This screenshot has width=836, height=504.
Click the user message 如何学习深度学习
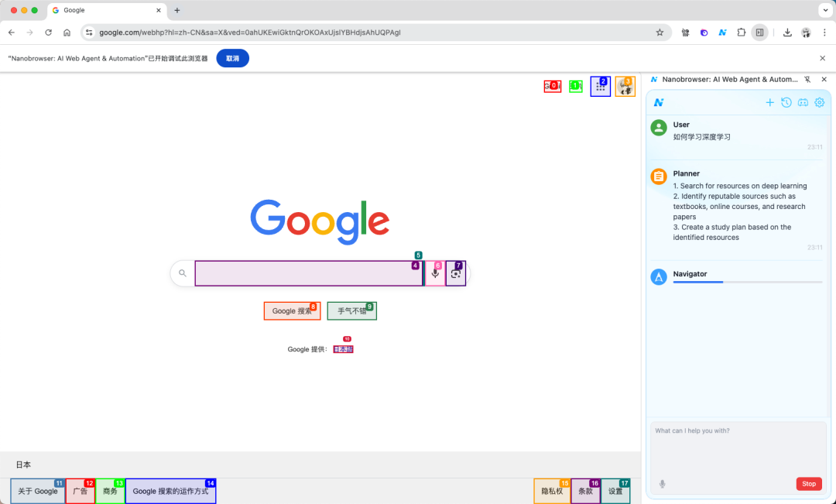[x=701, y=137]
